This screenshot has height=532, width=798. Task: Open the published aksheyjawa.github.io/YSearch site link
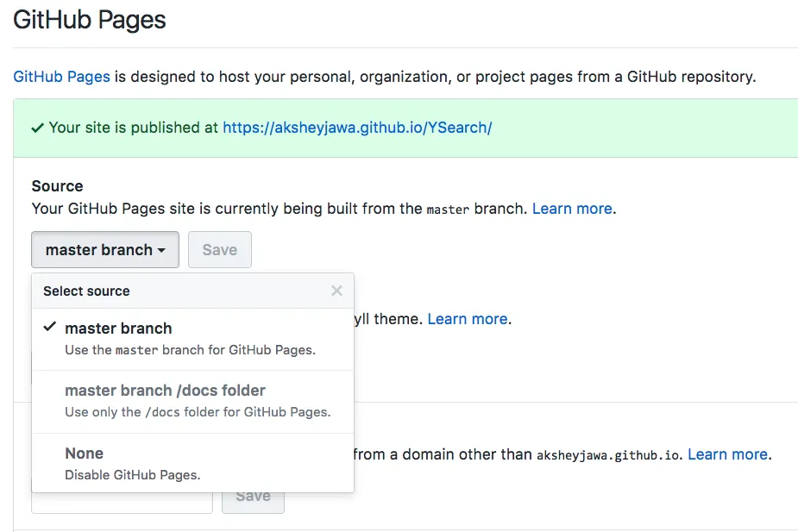(356, 128)
